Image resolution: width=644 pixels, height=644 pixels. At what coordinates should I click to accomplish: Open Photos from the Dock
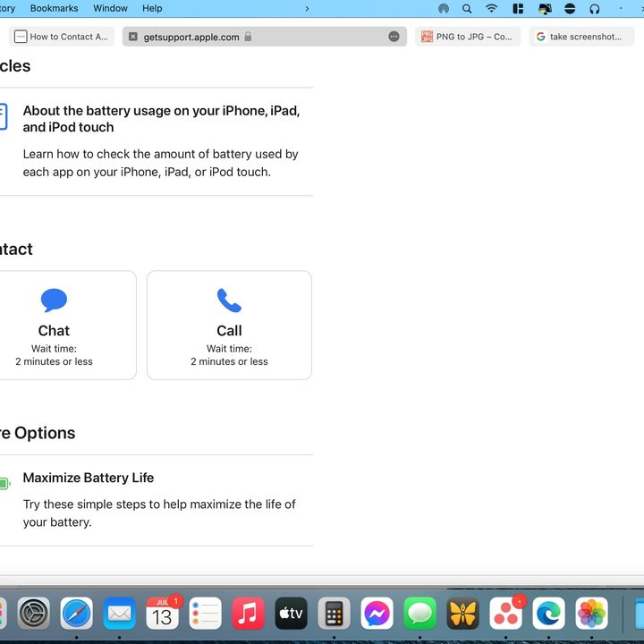[x=591, y=614]
